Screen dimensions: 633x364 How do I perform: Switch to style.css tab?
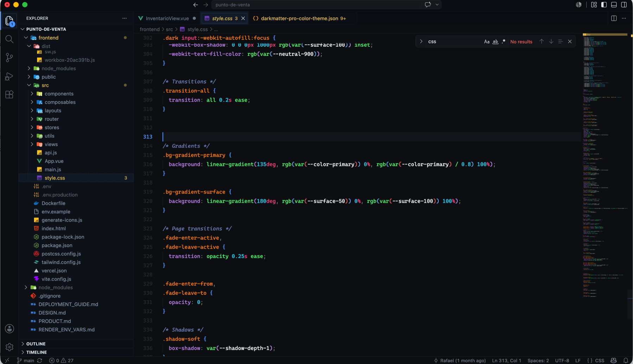tap(222, 18)
